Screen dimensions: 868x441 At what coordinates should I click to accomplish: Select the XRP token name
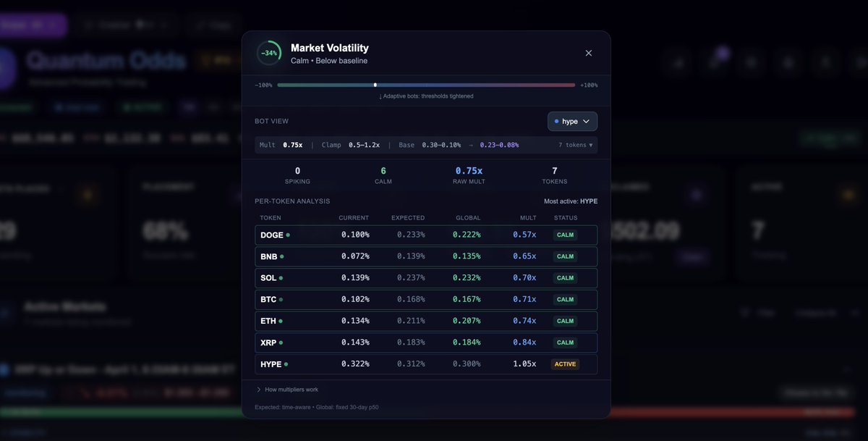point(268,343)
